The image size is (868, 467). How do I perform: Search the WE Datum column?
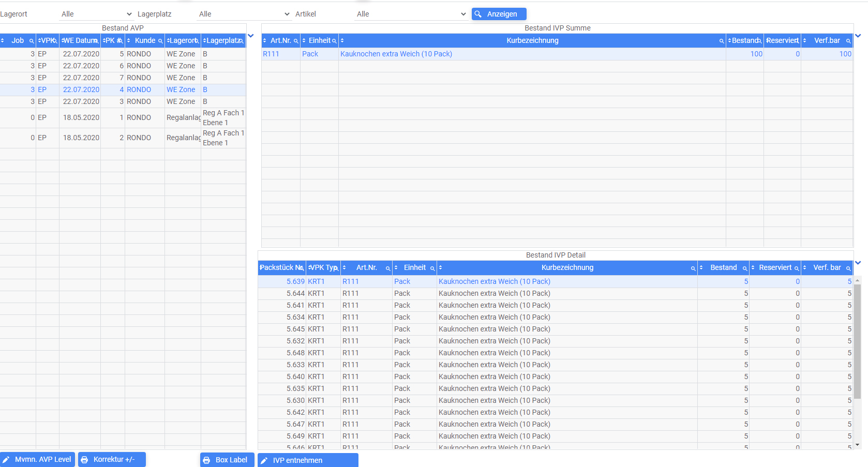coord(96,41)
